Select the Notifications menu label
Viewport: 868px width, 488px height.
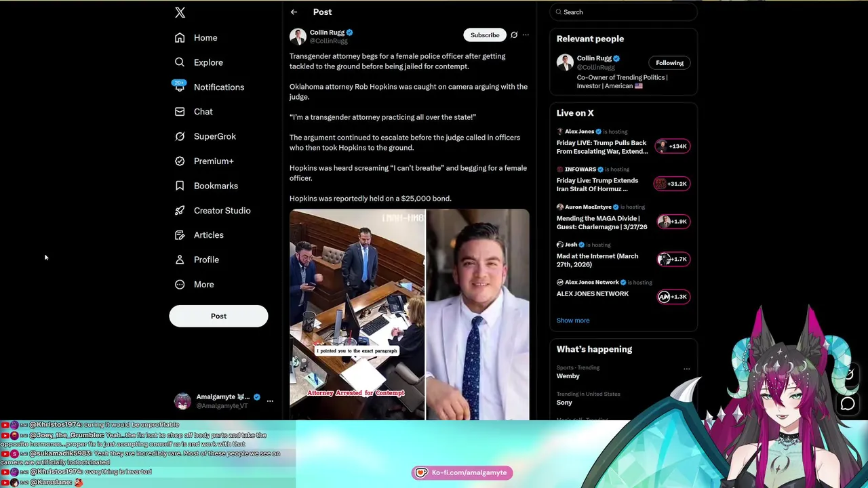coord(219,87)
